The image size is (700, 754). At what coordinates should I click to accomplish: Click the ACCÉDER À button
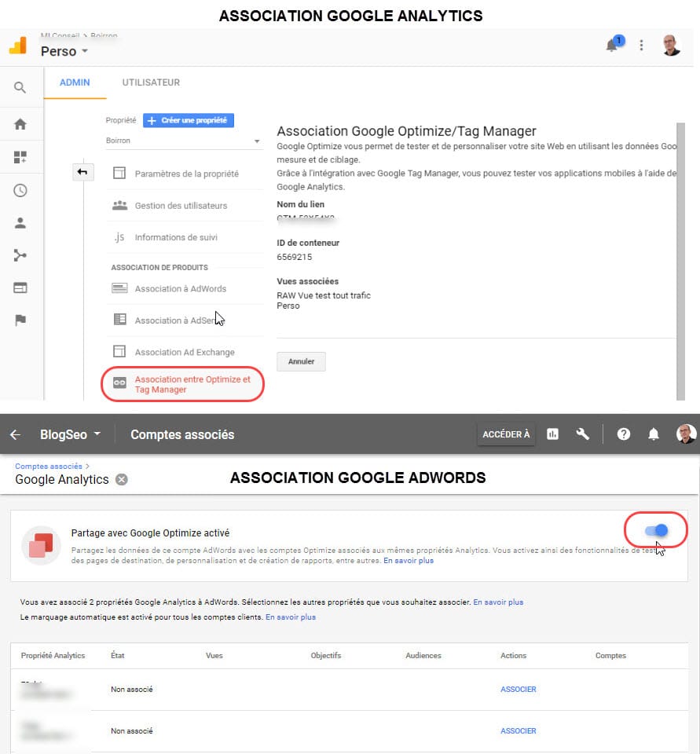[x=506, y=434]
